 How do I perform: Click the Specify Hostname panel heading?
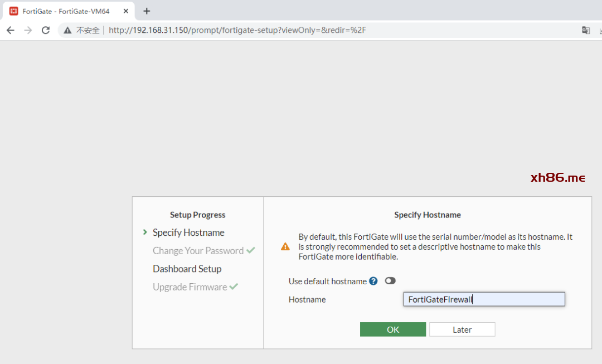(x=428, y=215)
